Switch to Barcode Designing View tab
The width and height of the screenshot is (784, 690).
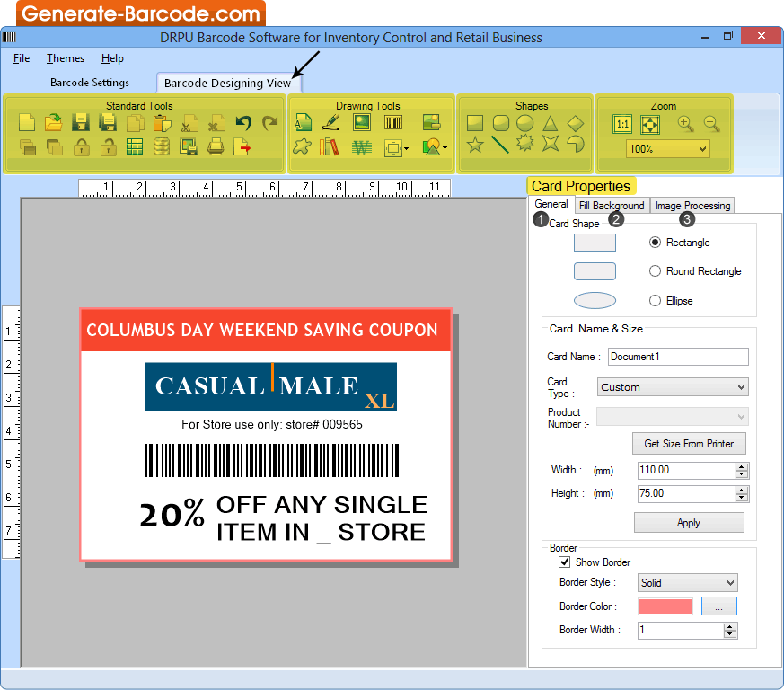click(227, 83)
